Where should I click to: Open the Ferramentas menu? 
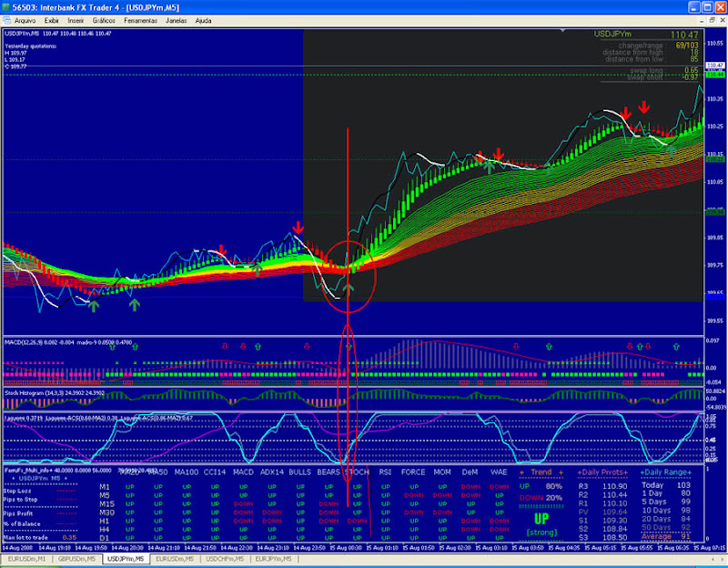coord(140,21)
